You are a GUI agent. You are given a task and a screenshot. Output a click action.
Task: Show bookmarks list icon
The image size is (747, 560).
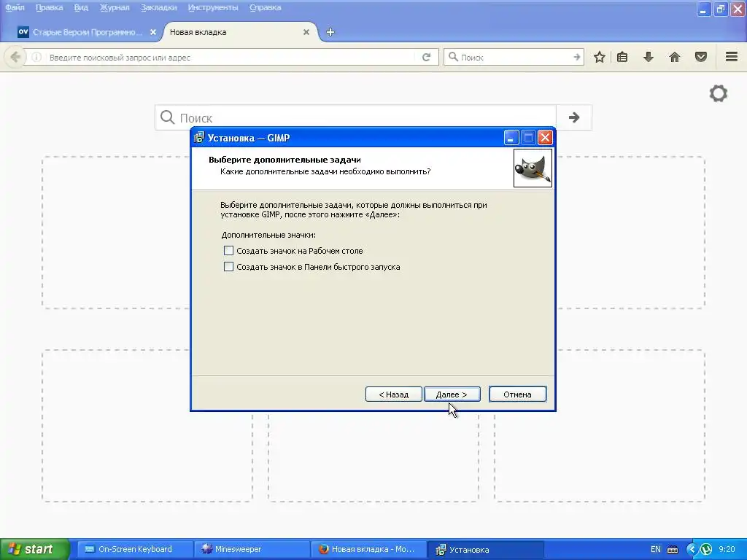pyautogui.click(x=622, y=57)
